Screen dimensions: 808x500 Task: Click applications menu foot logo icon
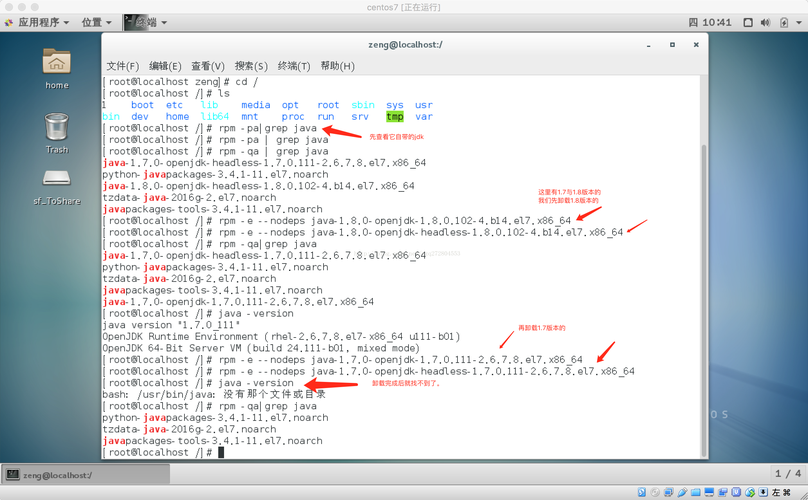click(x=9, y=22)
